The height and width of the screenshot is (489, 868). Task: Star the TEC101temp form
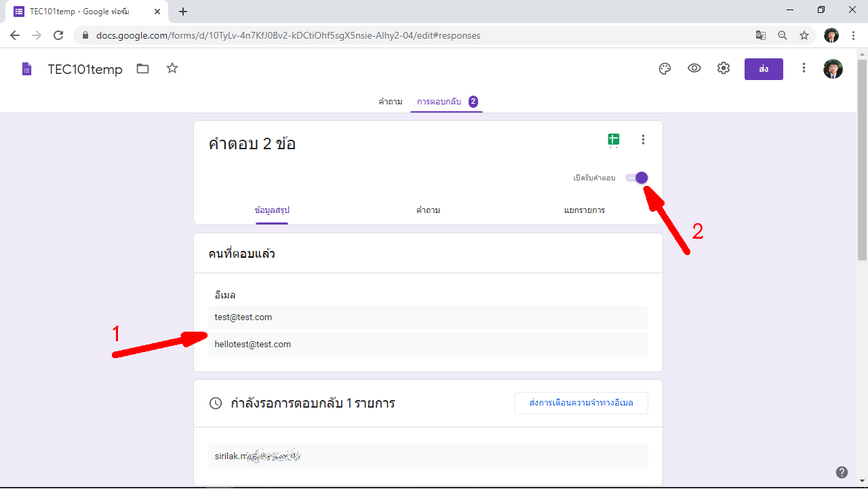pyautogui.click(x=172, y=69)
